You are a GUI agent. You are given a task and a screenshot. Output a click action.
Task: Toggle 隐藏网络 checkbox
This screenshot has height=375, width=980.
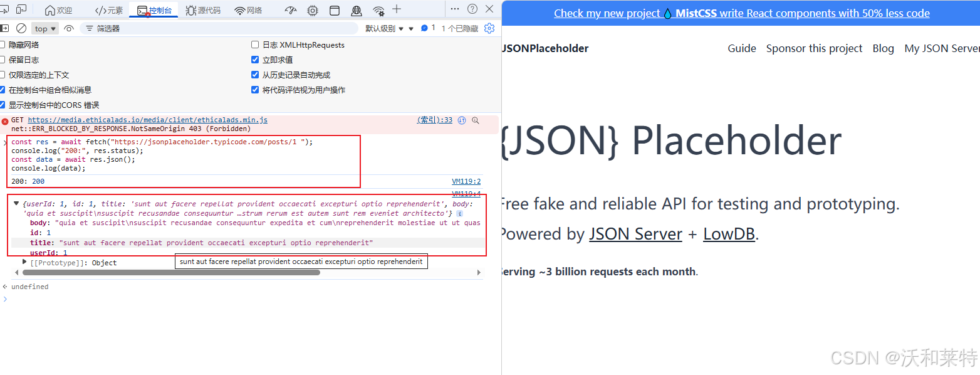pos(3,45)
